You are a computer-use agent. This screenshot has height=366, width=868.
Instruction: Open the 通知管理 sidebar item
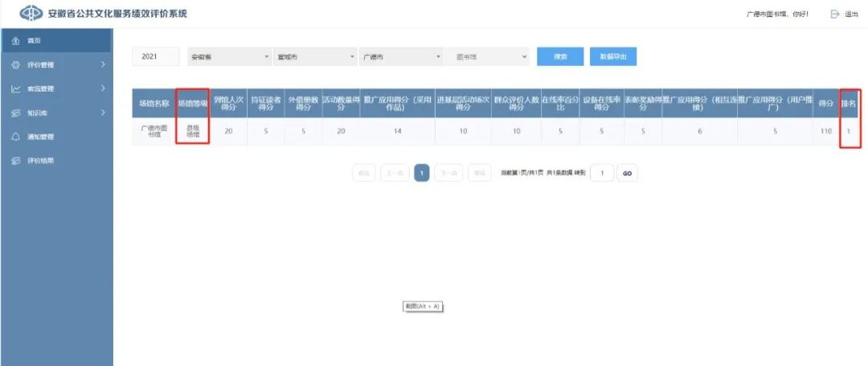tap(56, 137)
